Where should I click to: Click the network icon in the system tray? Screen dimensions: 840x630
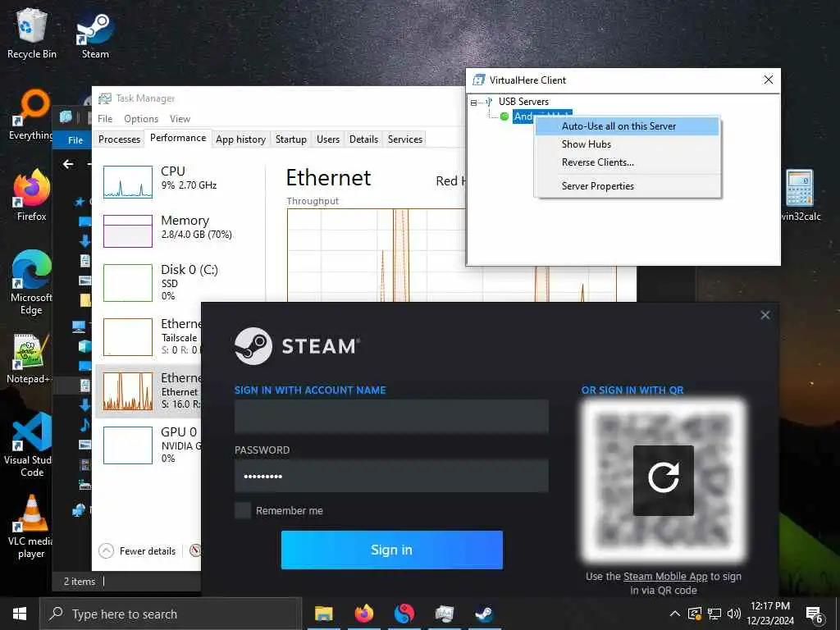coord(714,614)
